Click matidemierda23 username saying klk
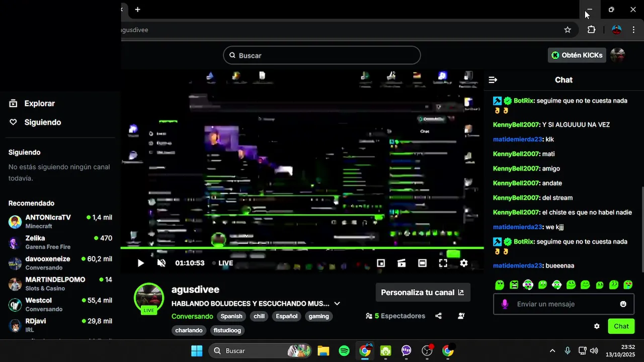This screenshot has height=362, width=644. (x=517, y=139)
